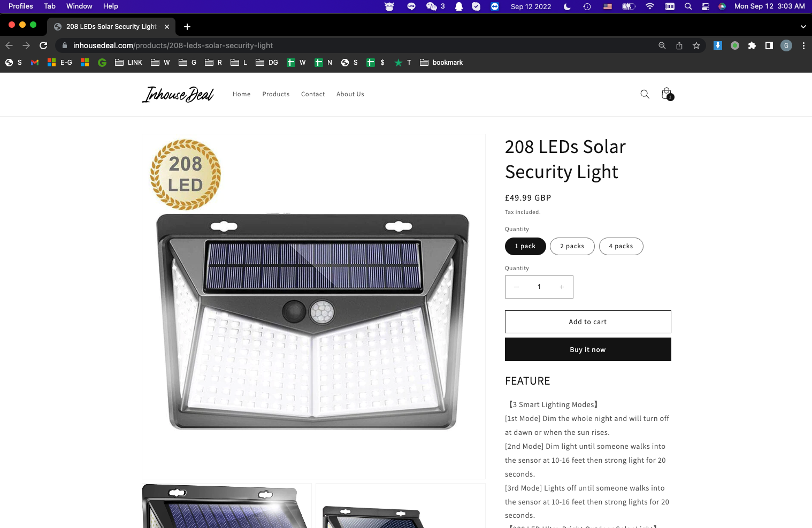This screenshot has width=812, height=528.
Task: Open the shopping cart bag icon
Action: 667,94
